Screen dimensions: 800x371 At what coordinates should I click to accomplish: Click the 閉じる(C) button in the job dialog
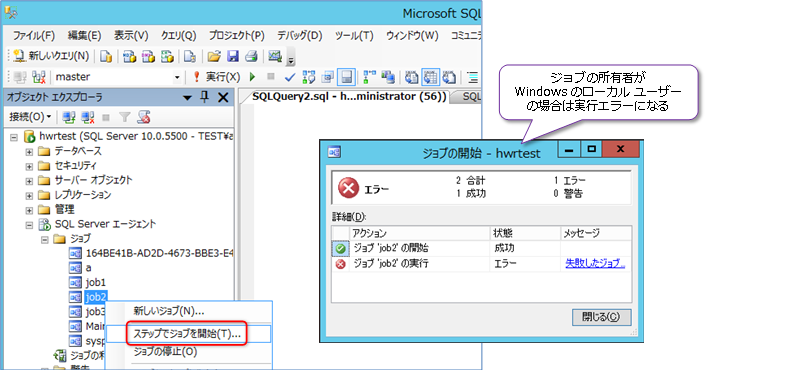click(602, 317)
